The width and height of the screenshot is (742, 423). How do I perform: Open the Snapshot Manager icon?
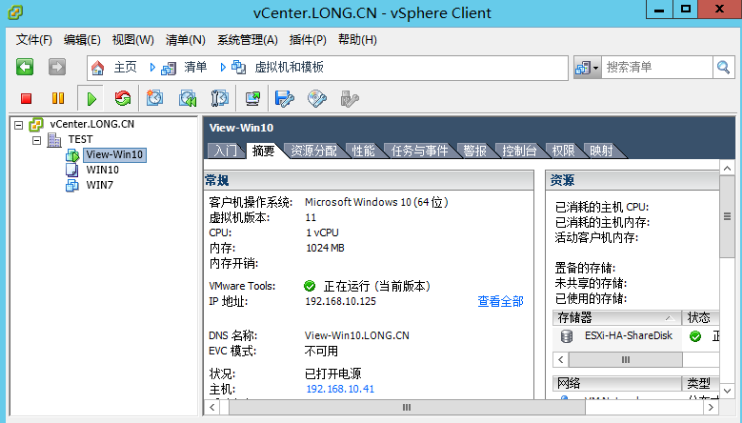pos(219,98)
